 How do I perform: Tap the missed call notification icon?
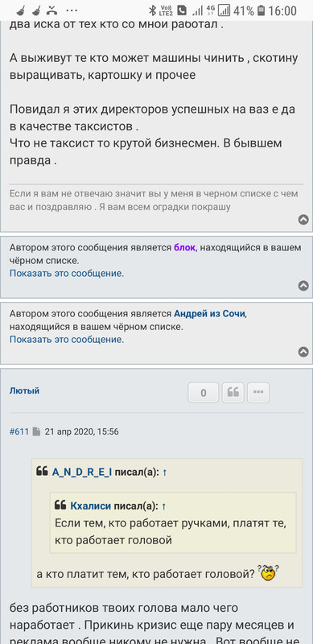51,10
